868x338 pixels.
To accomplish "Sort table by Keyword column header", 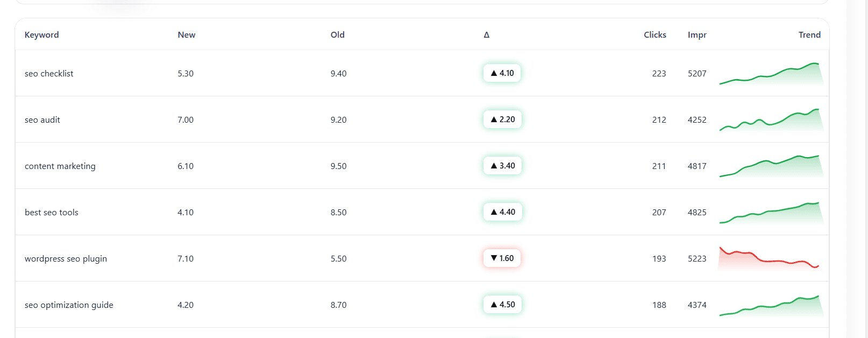I will point(41,35).
